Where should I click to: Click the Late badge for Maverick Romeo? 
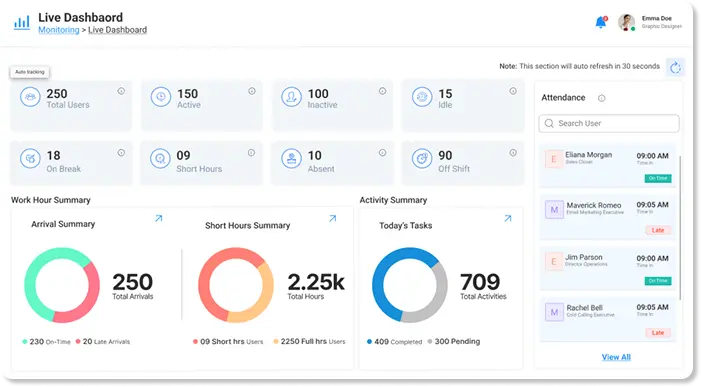[658, 230]
